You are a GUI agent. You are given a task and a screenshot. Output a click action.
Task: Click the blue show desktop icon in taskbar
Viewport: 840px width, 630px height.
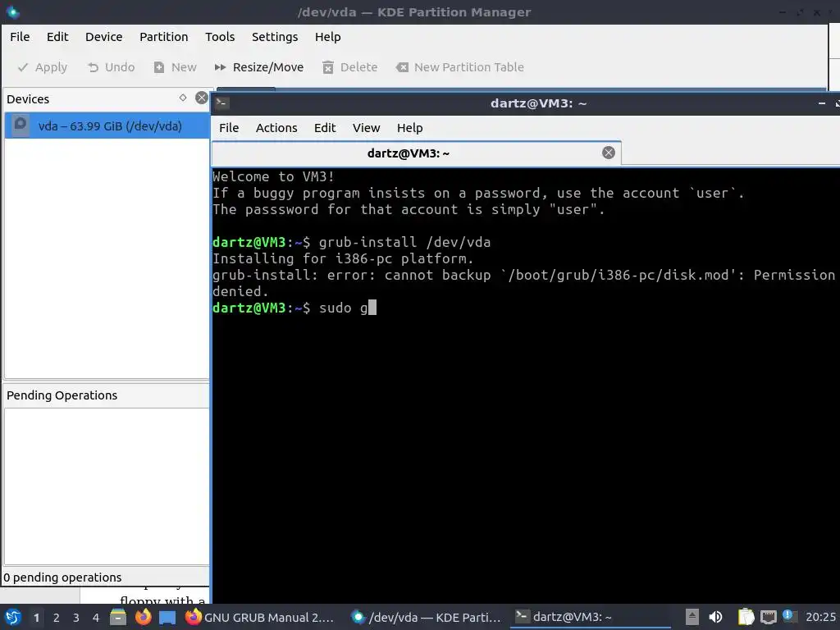point(167,618)
